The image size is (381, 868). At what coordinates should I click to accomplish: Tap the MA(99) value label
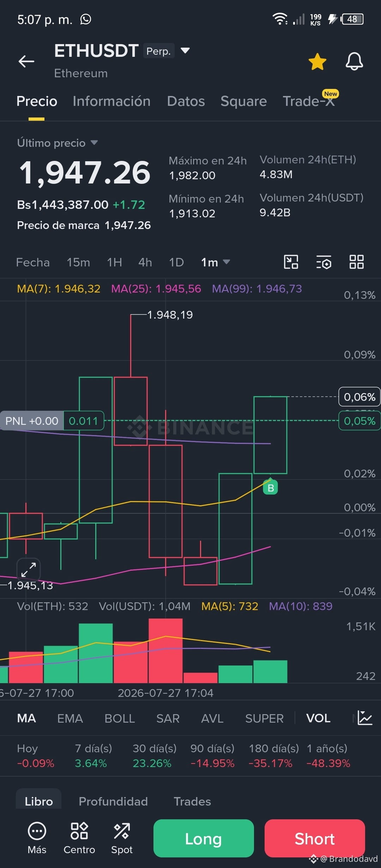point(257,289)
